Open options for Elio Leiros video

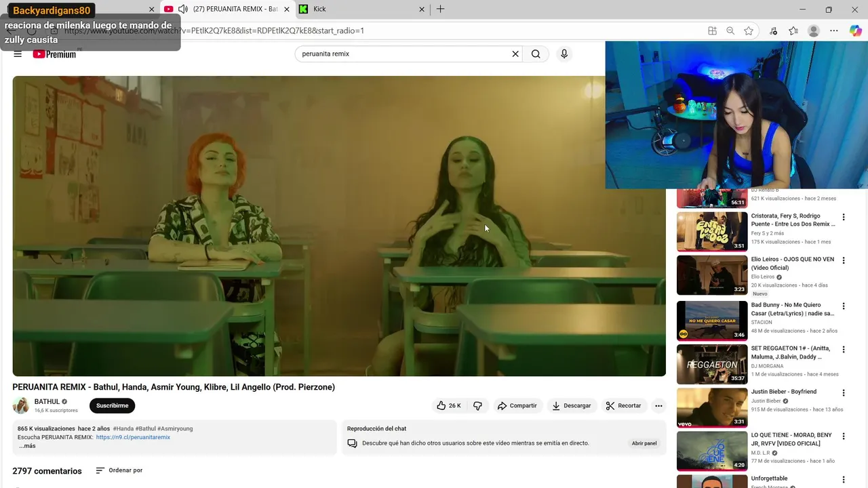(844, 261)
